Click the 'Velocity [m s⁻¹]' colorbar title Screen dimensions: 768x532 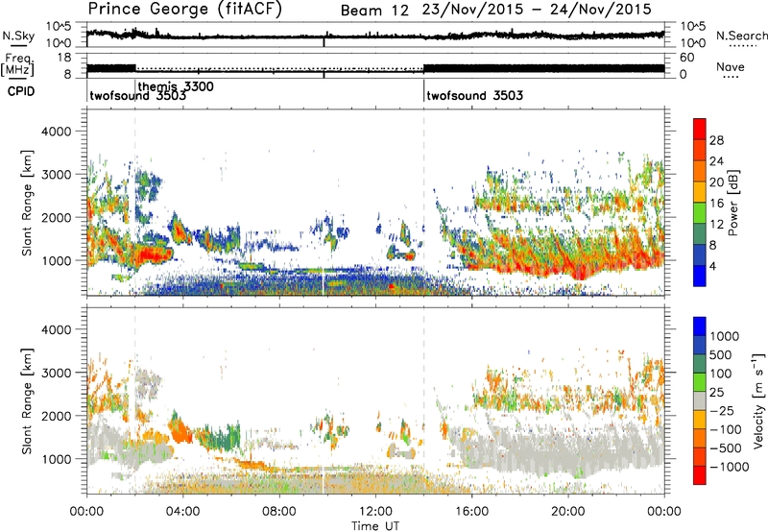pyautogui.click(x=758, y=400)
